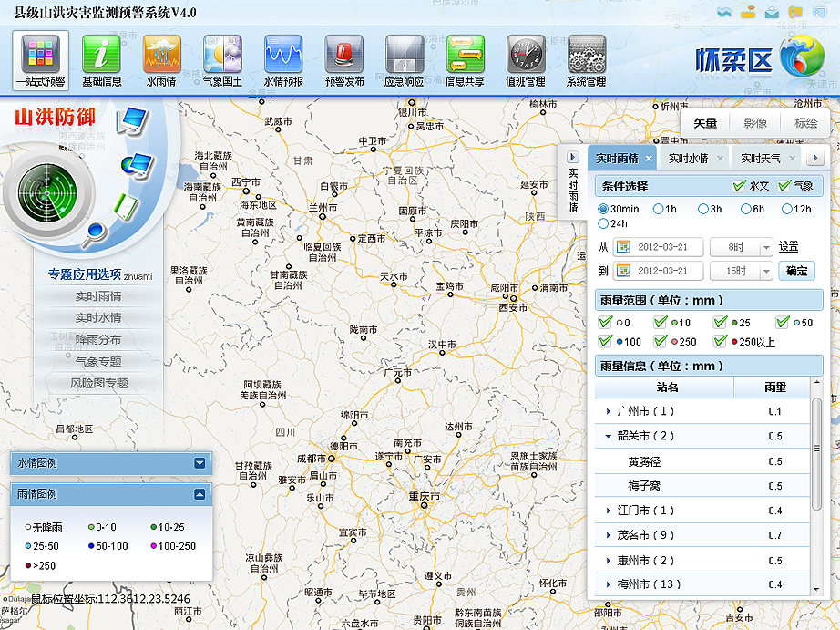Select the 30min rainfall interval
The height and width of the screenshot is (630, 840).
pyautogui.click(x=602, y=208)
